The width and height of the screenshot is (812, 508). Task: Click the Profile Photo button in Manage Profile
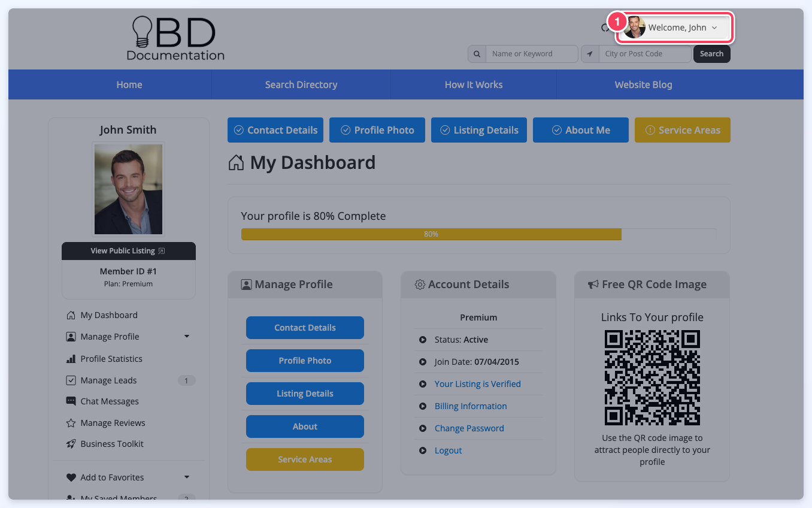point(305,361)
